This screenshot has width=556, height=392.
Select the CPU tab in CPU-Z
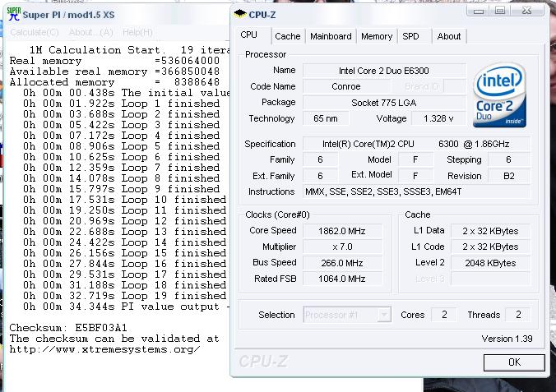click(249, 35)
